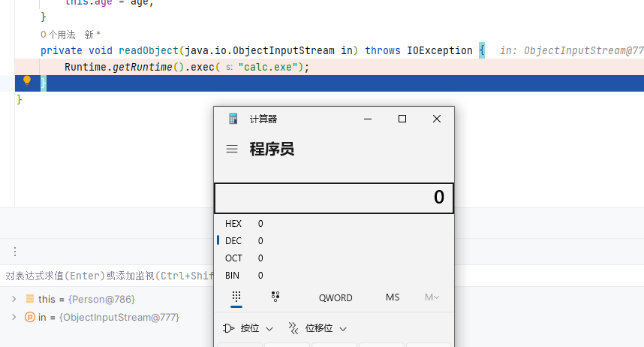Click the '新 *' author hint

tap(92, 35)
